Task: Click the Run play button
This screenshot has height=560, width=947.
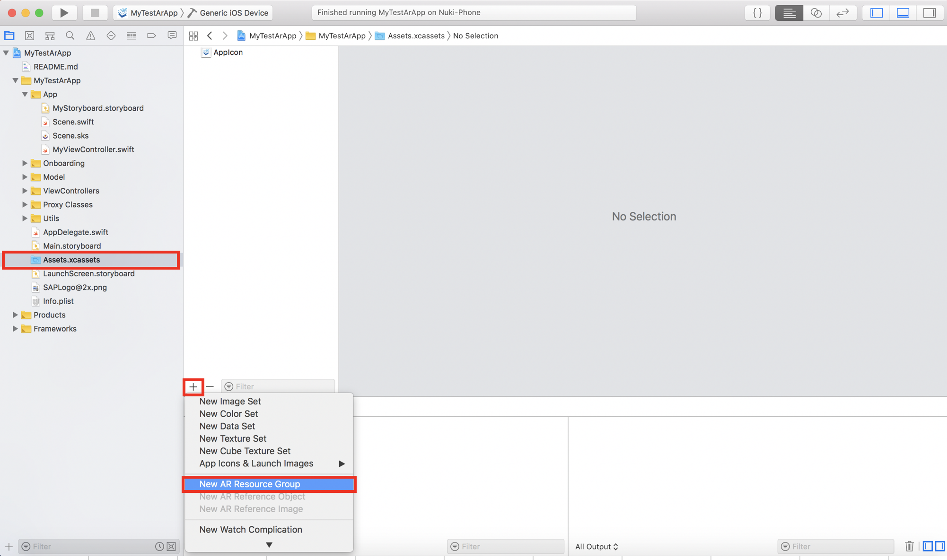Action: click(64, 13)
